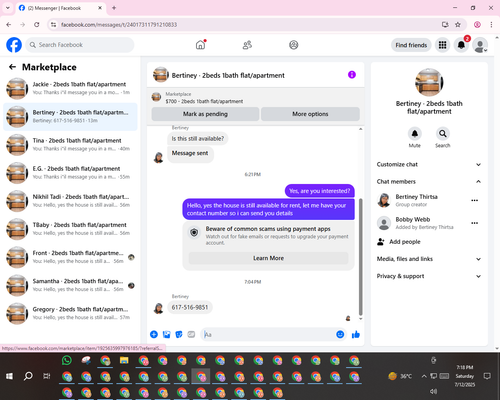This screenshot has height=400, width=500.
Task: Reload the page
Action: tap(37, 24)
